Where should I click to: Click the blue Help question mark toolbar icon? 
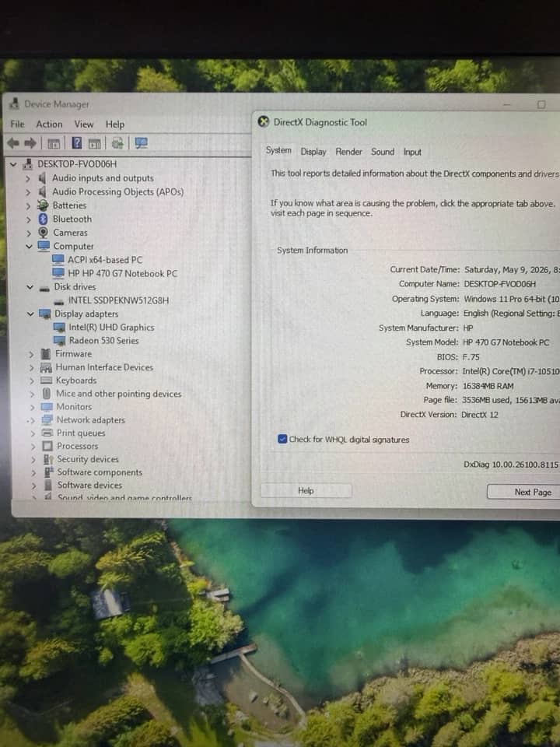tap(77, 143)
